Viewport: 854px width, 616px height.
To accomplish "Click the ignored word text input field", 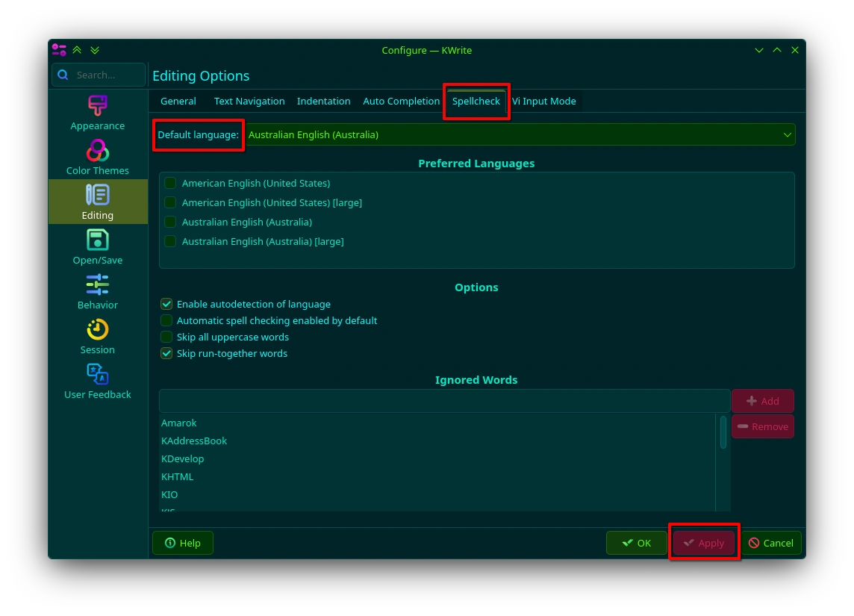I will [444, 401].
